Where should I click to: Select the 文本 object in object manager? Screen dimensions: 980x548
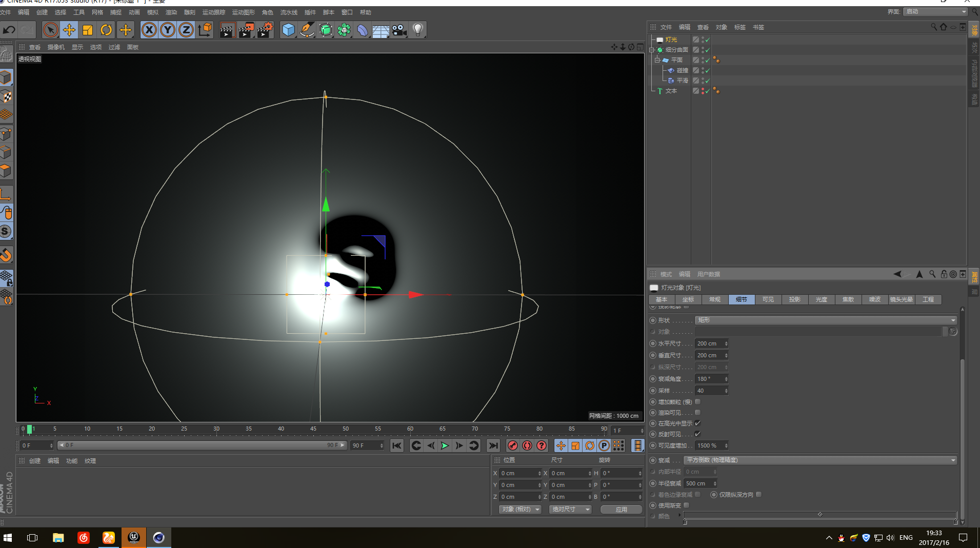671,91
